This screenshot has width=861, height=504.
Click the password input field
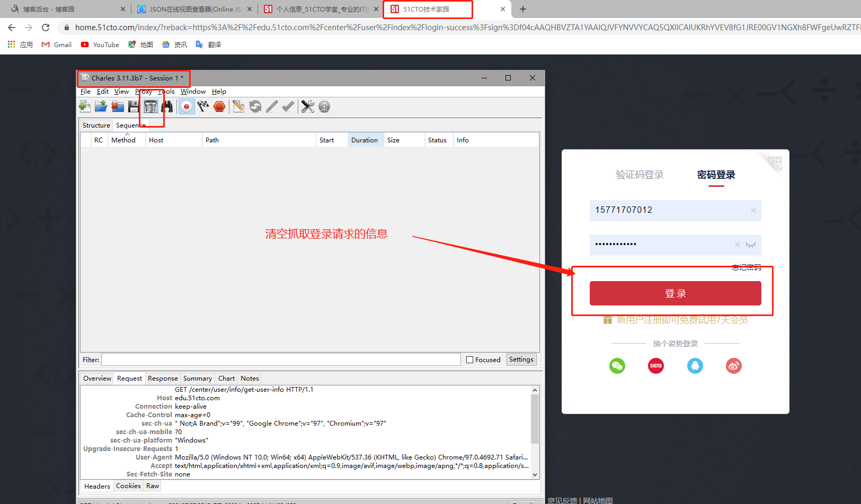point(676,245)
